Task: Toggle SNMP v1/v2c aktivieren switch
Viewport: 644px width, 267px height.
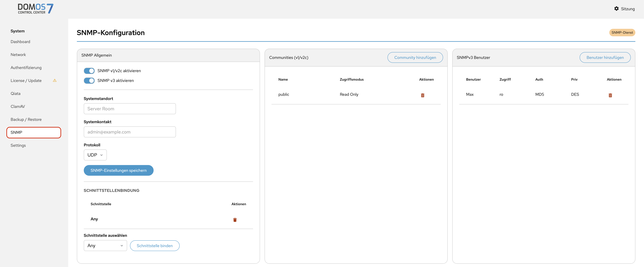Action: 89,71
